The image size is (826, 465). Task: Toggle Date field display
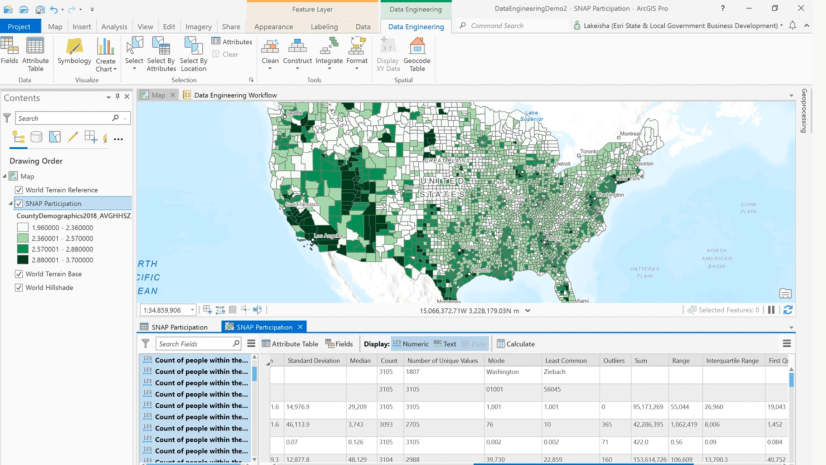coord(474,344)
